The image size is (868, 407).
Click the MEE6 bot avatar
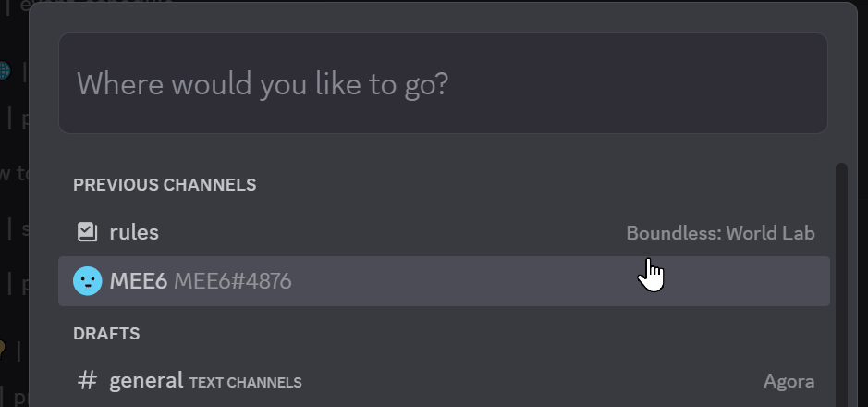coord(87,281)
